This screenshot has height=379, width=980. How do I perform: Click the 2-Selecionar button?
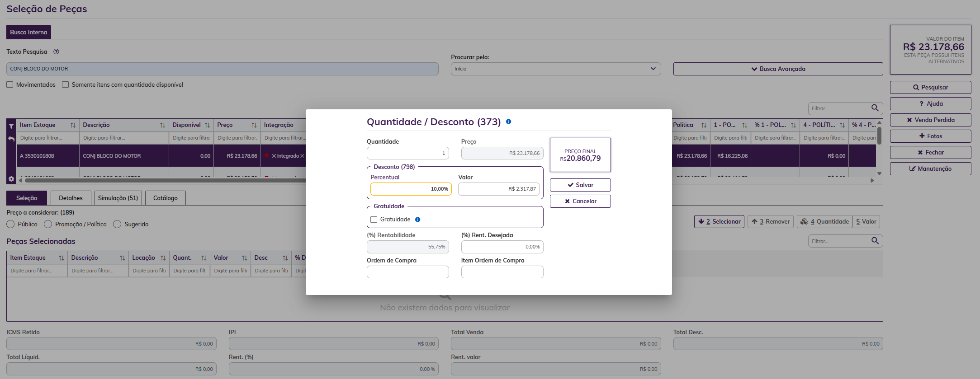719,221
